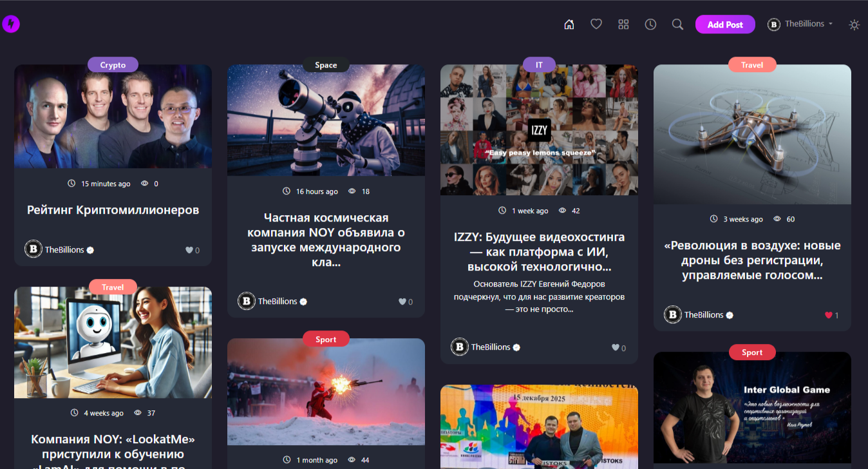
Task: Open the categories grid icon
Action: pos(623,24)
